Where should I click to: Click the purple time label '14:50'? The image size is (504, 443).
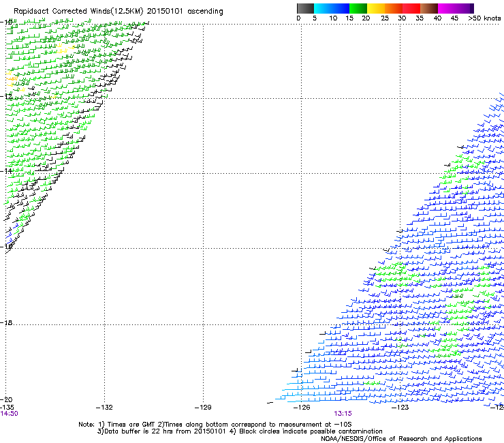tap(9, 414)
